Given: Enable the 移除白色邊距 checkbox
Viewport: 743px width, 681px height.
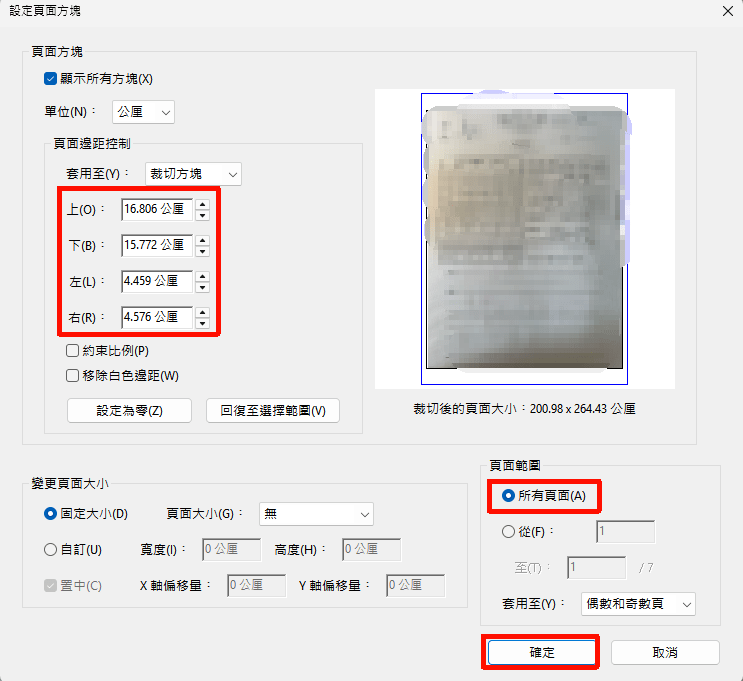Looking at the screenshot, I should (72, 376).
